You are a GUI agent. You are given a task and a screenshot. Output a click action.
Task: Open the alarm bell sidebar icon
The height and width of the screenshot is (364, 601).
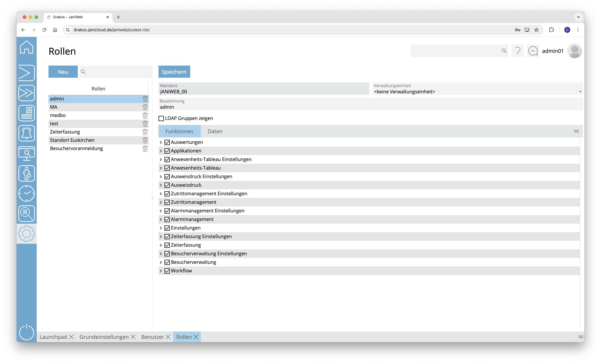point(27,133)
